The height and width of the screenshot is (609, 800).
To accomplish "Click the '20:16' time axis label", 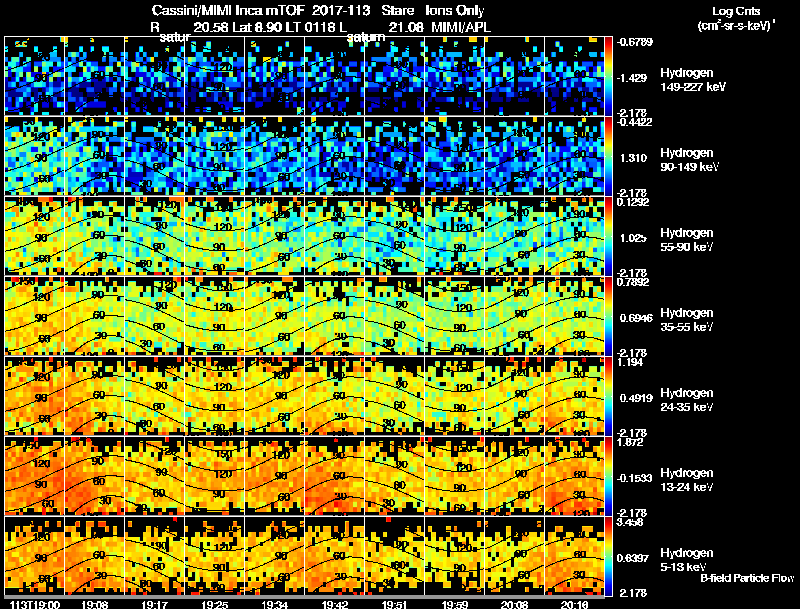I will 574,604.
